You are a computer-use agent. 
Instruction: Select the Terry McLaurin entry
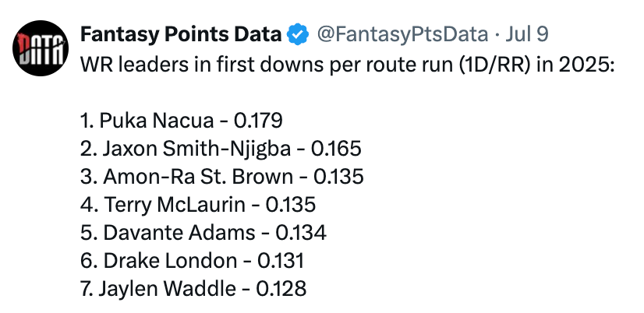[x=198, y=205]
